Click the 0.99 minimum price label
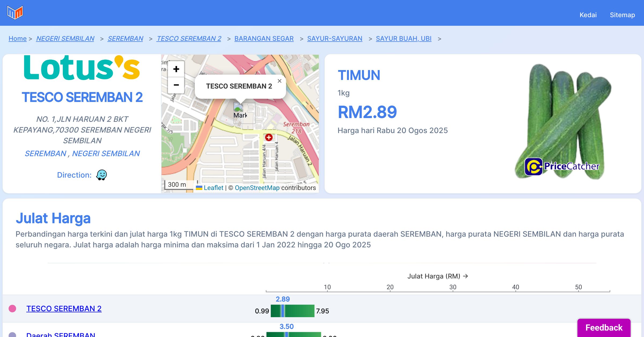The width and height of the screenshot is (644, 337). pos(262,311)
